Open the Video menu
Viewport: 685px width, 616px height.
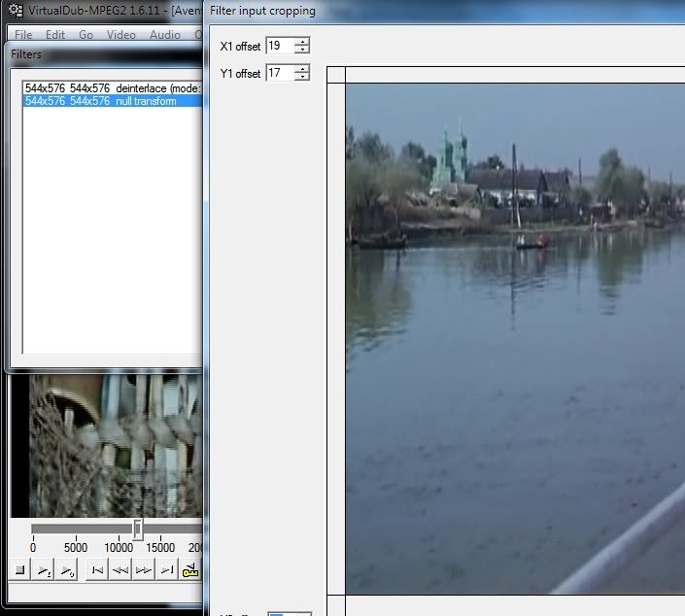tap(121, 34)
